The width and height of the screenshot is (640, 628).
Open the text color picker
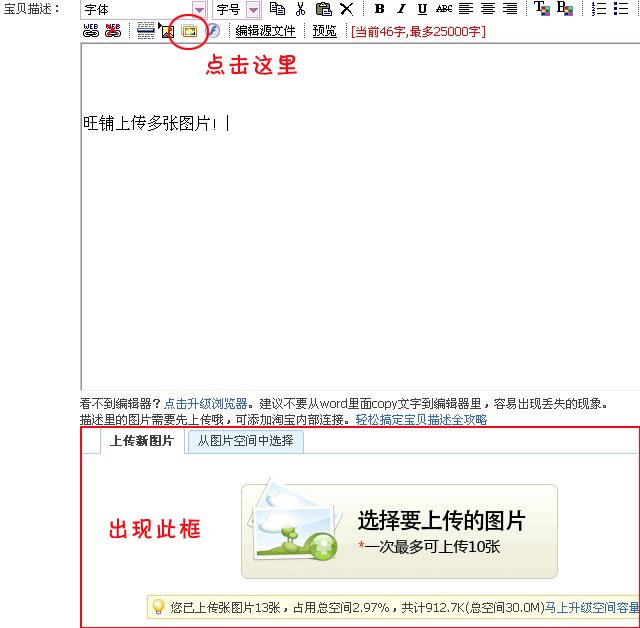(x=542, y=8)
